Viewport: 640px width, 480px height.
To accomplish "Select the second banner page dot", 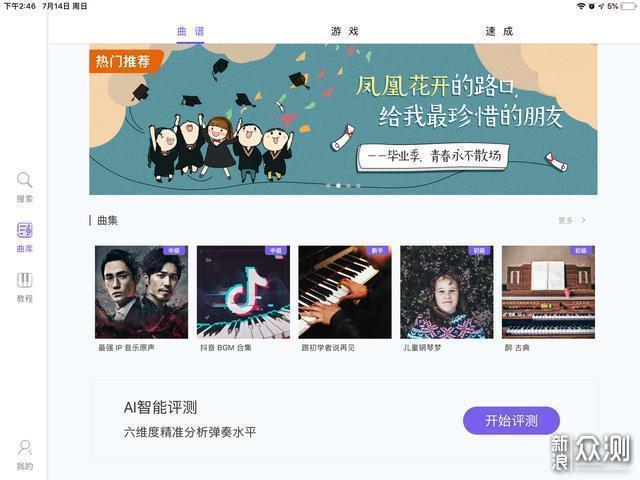I will [x=338, y=186].
